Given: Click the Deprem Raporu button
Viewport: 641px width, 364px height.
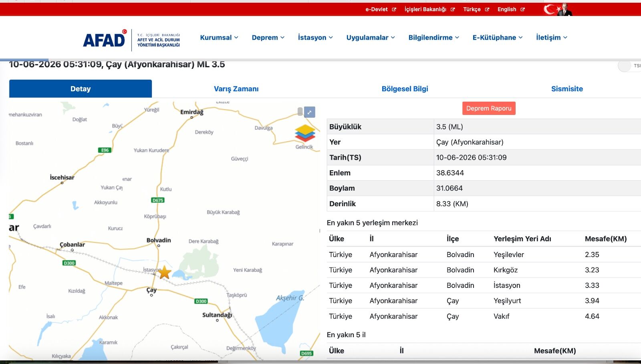Looking at the screenshot, I should [x=489, y=108].
